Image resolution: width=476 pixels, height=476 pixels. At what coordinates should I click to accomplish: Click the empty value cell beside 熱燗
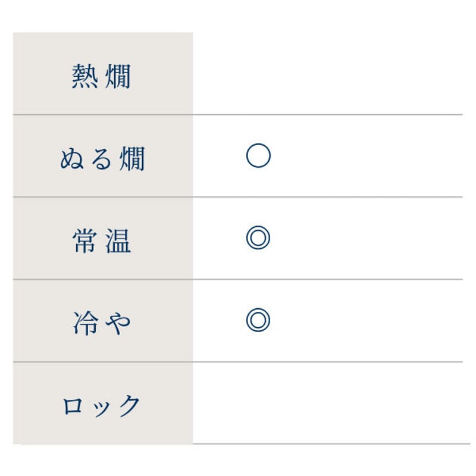328,73
